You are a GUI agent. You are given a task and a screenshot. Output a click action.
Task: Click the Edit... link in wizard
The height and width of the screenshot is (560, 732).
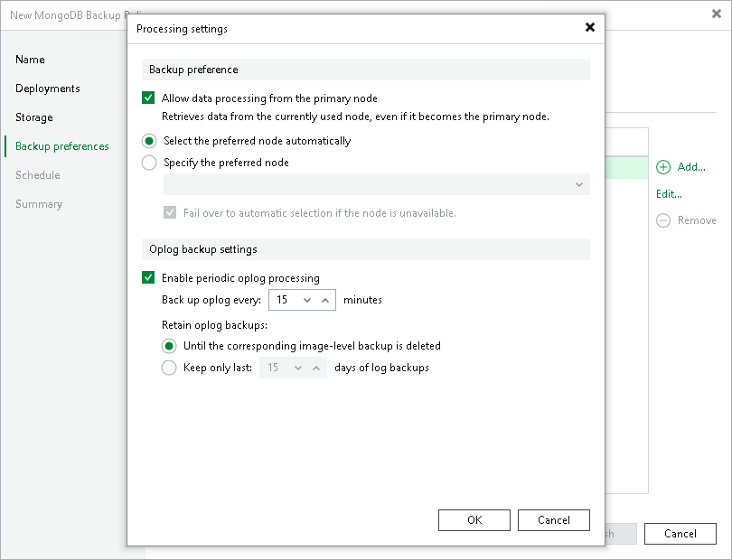669,193
